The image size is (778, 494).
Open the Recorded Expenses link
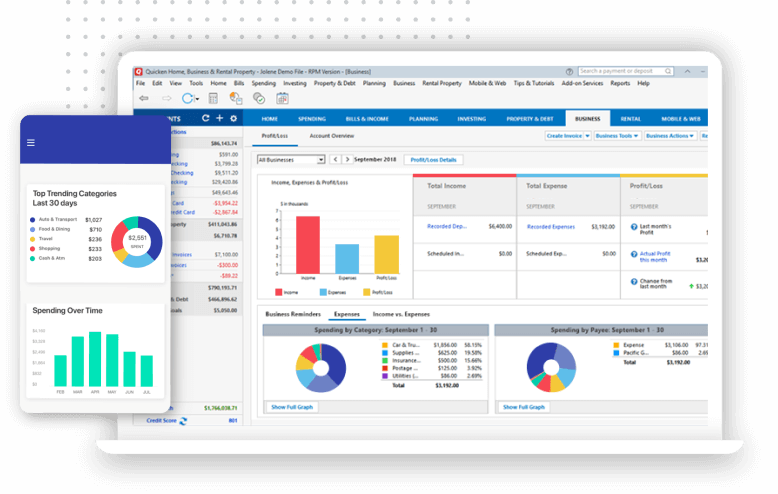551,227
